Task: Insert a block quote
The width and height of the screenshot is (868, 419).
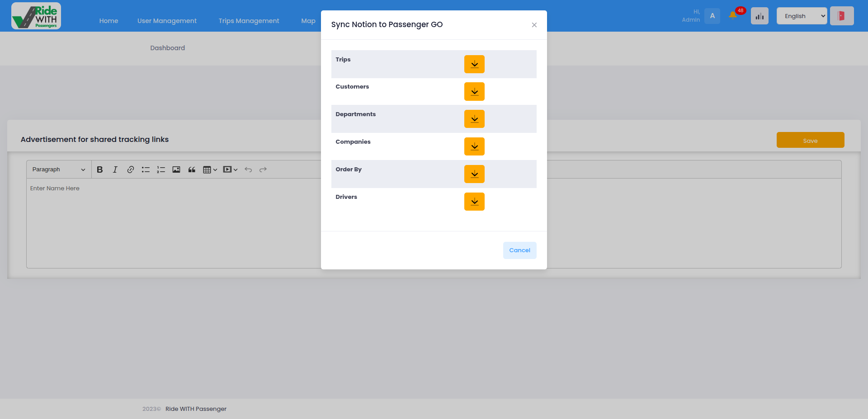Action: 192,169
